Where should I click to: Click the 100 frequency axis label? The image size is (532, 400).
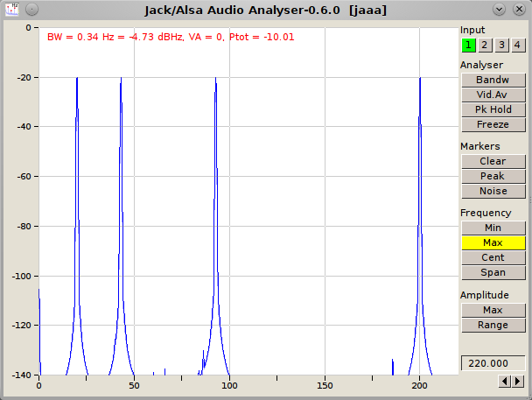point(230,386)
